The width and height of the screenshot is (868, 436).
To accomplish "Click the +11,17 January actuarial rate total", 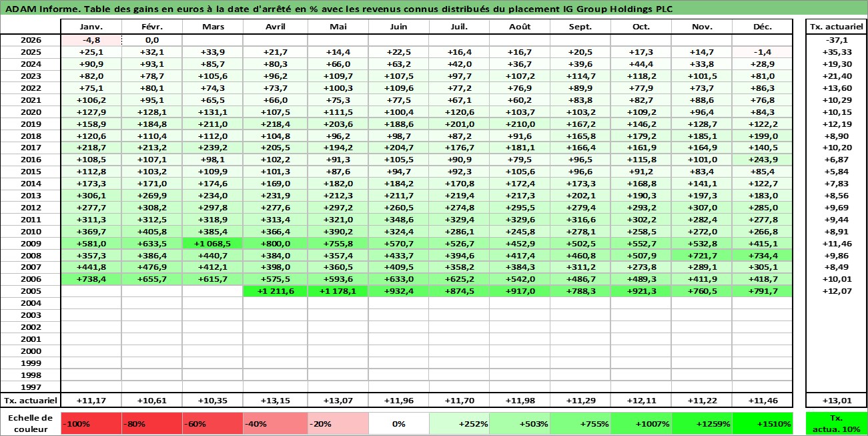I will click(x=91, y=401).
